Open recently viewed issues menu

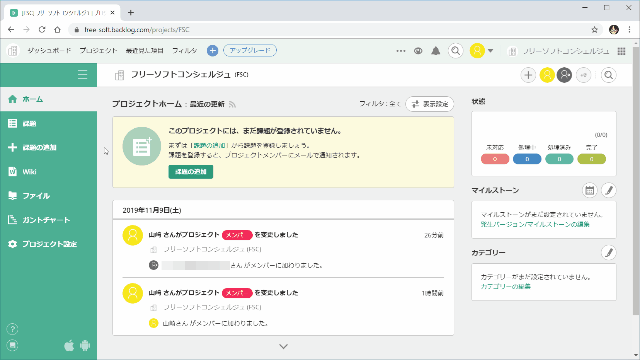pyautogui.click(x=144, y=51)
